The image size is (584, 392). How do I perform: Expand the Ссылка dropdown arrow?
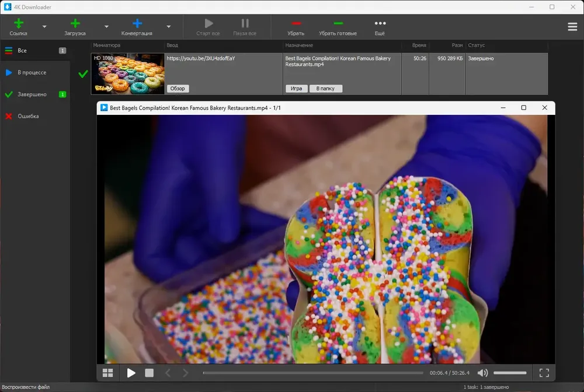pyautogui.click(x=44, y=27)
